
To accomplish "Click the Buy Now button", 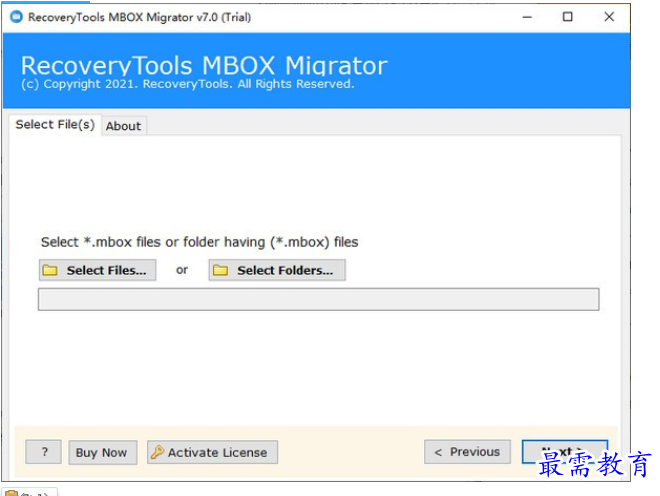I will pyautogui.click(x=103, y=453).
